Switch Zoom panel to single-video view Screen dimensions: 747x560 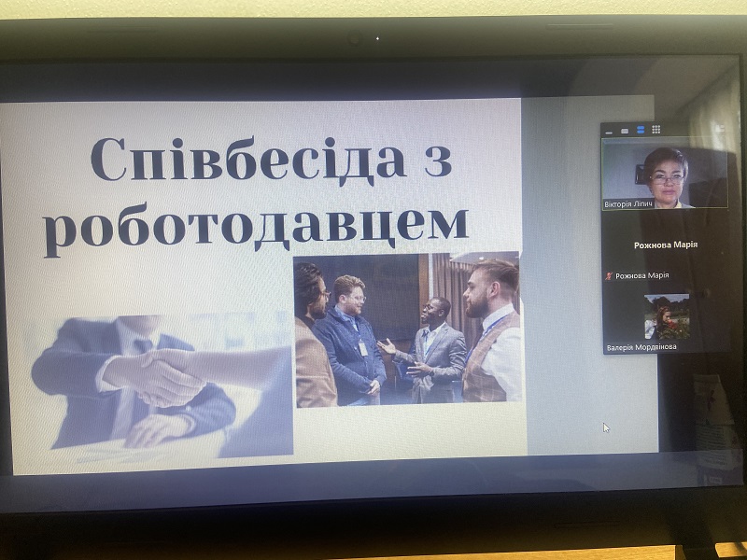(x=625, y=131)
